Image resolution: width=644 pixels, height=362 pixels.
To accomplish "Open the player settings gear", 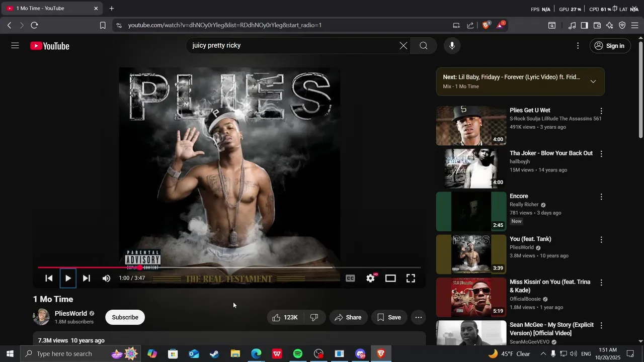I will tap(371, 278).
